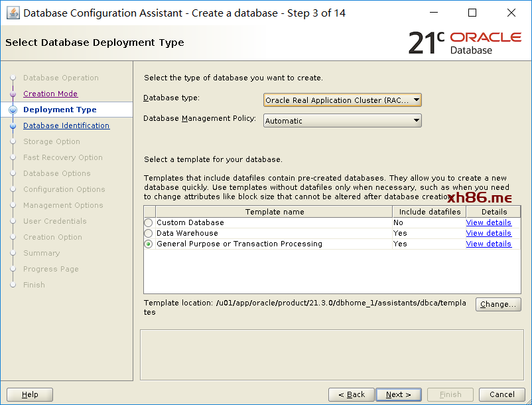This screenshot has height=405, width=532.
Task: Click the Creation Mode step bullet icon
Action: pyautogui.click(x=13, y=94)
